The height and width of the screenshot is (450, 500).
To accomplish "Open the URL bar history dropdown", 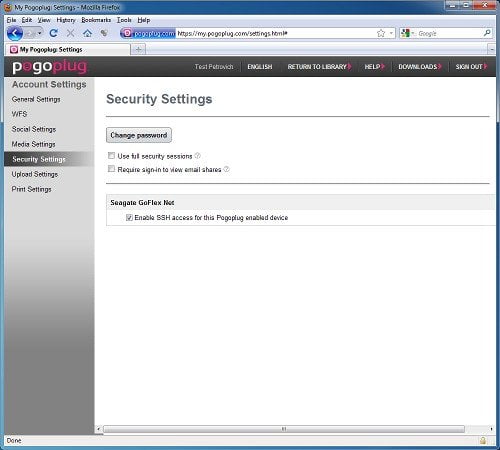I will click(x=391, y=33).
